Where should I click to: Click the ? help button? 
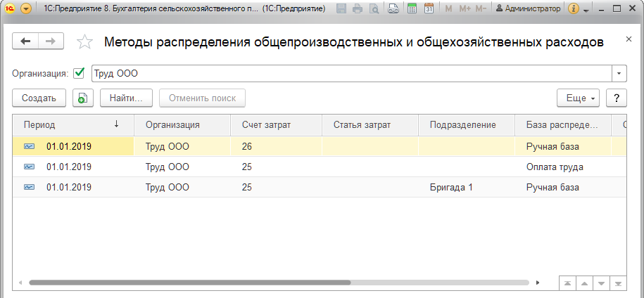[617, 98]
